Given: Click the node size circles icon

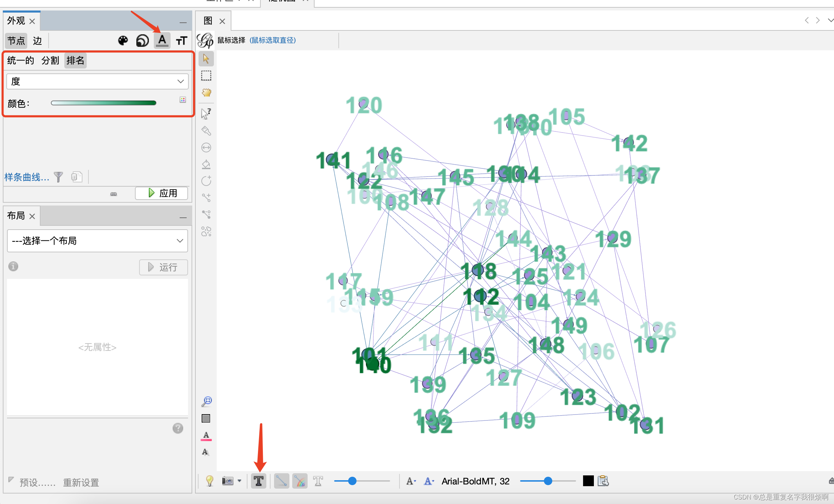Looking at the screenshot, I should coord(142,41).
